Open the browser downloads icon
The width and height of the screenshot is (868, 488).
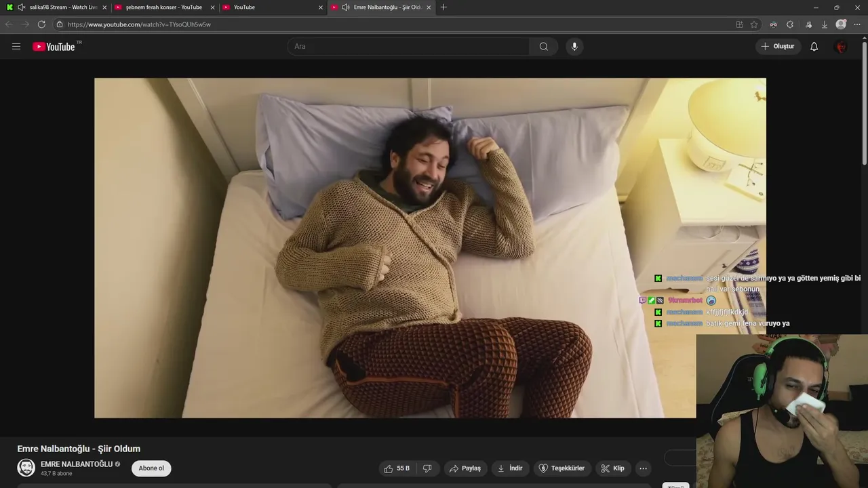tap(825, 24)
